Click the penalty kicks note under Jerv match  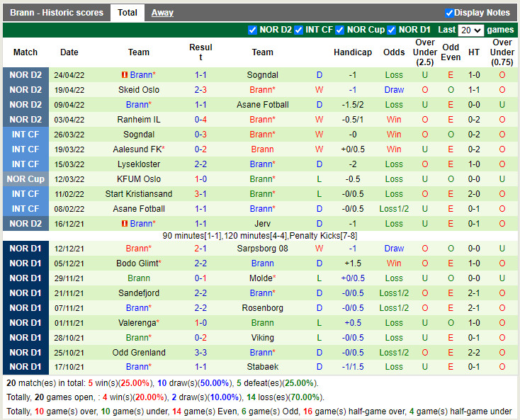point(260,236)
